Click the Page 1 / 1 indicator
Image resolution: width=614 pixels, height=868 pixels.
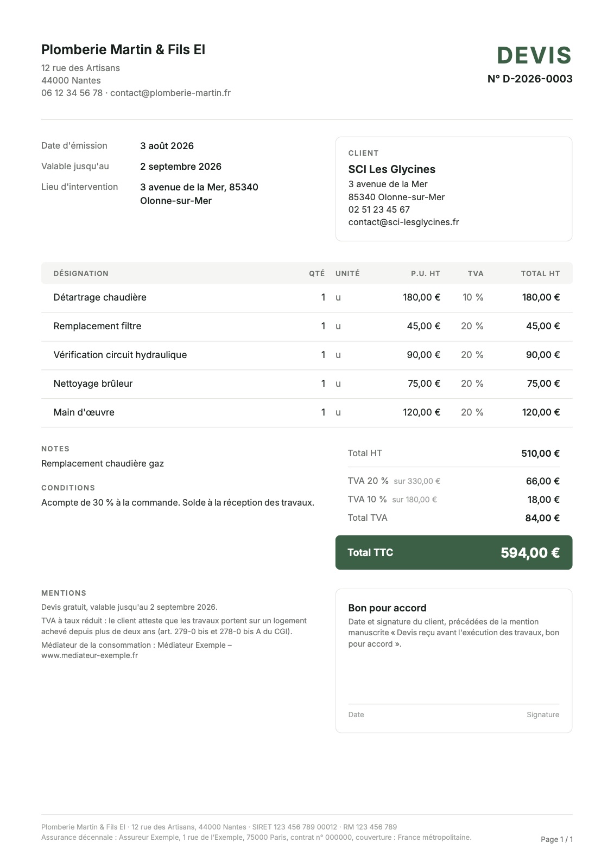pyautogui.click(x=556, y=839)
